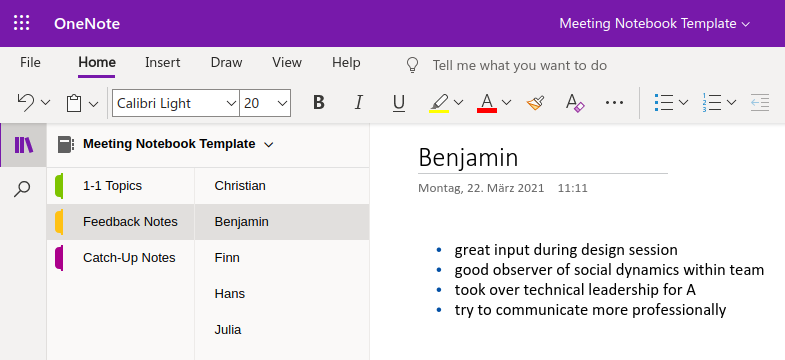The width and height of the screenshot is (785, 360).
Task: Toggle bulleted list
Action: click(x=663, y=103)
